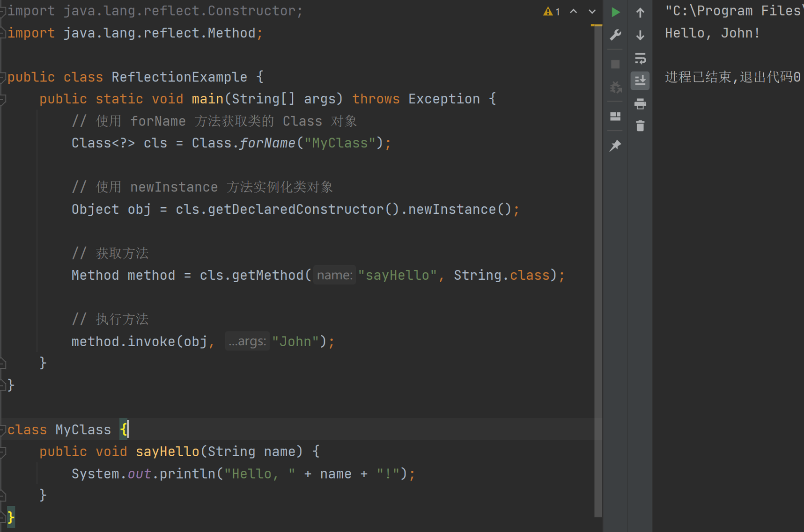Click the warning indicator showing 1
The width and height of the screenshot is (804, 532).
click(x=552, y=12)
